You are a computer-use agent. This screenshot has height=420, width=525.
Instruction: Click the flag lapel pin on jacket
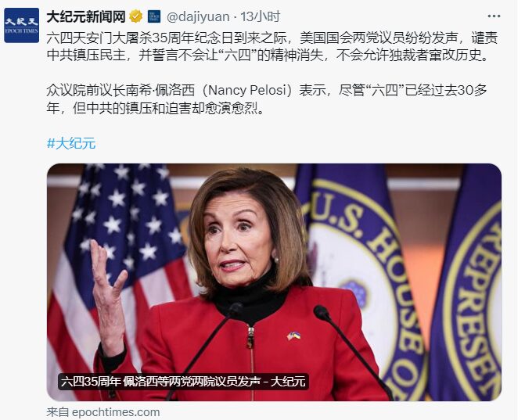pyautogui.click(x=293, y=335)
